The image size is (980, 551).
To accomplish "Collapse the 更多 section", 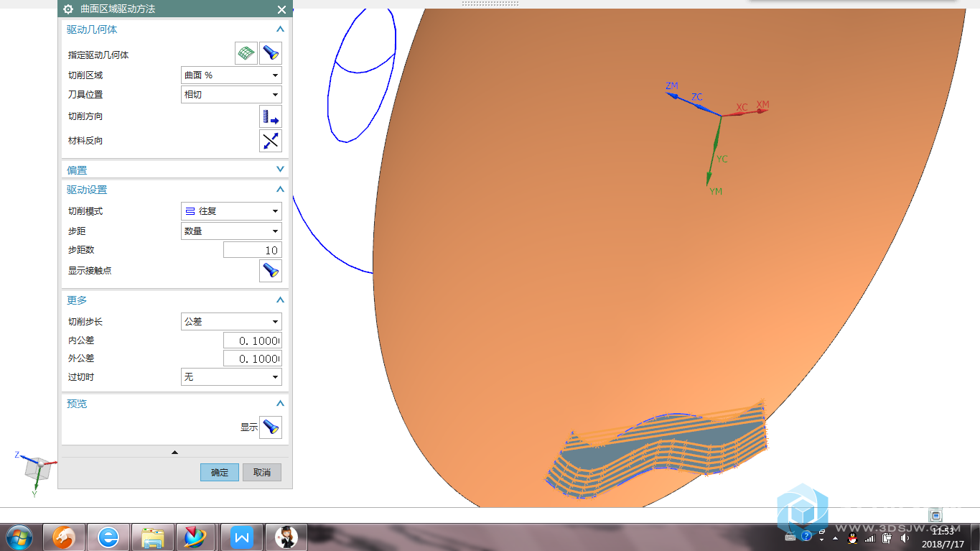I will coord(280,300).
